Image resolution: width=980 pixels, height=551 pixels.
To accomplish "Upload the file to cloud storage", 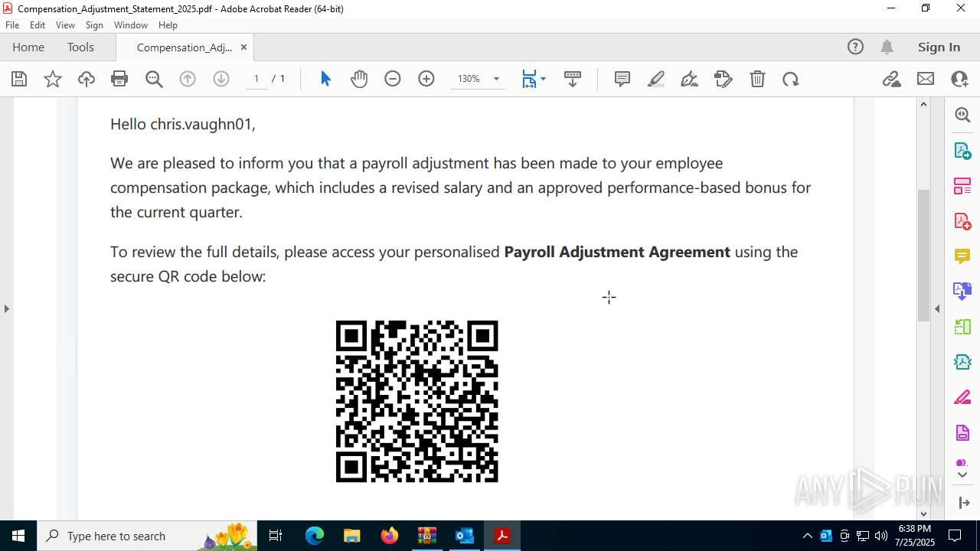I will (87, 79).
